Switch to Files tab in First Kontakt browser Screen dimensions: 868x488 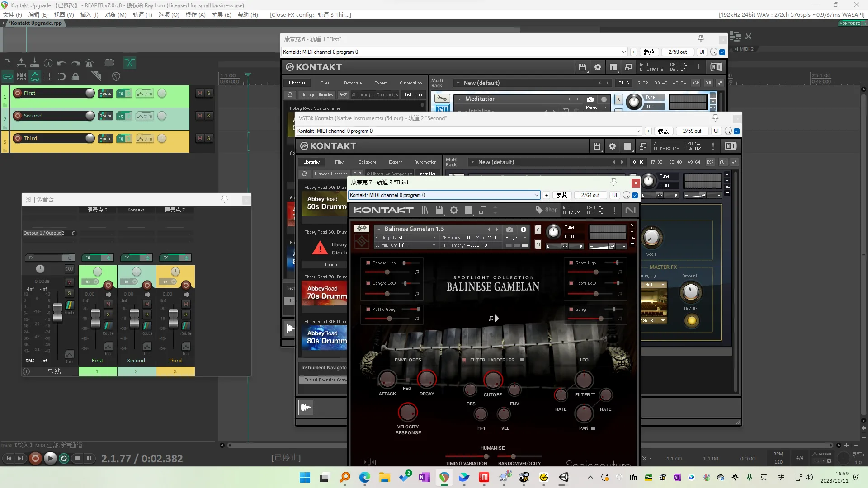325,83
